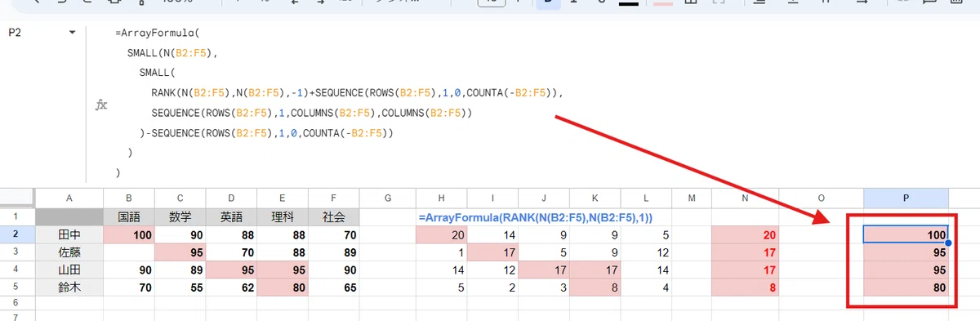Select the 佐藤 name cell

69,252
